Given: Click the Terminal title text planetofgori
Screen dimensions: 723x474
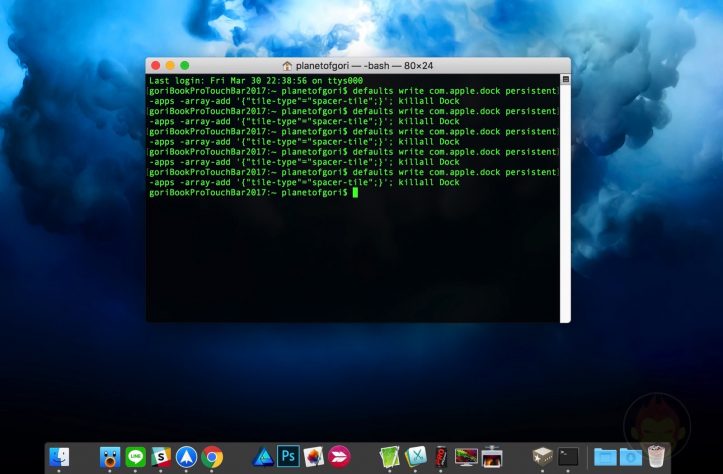Looking at the screenshot, I should (x=322, y=66).
